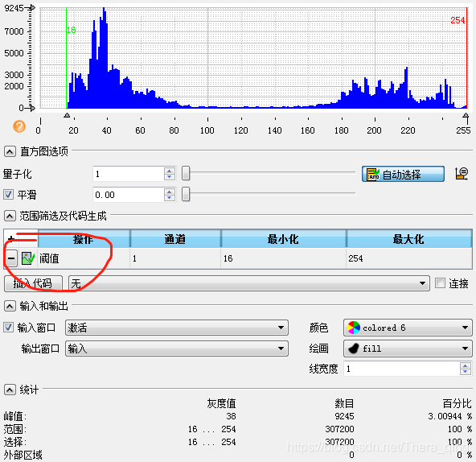Click the histogram reset display icon beside 自动选择
The height and width of the screenshot is (462, 476).
point(462,174)
